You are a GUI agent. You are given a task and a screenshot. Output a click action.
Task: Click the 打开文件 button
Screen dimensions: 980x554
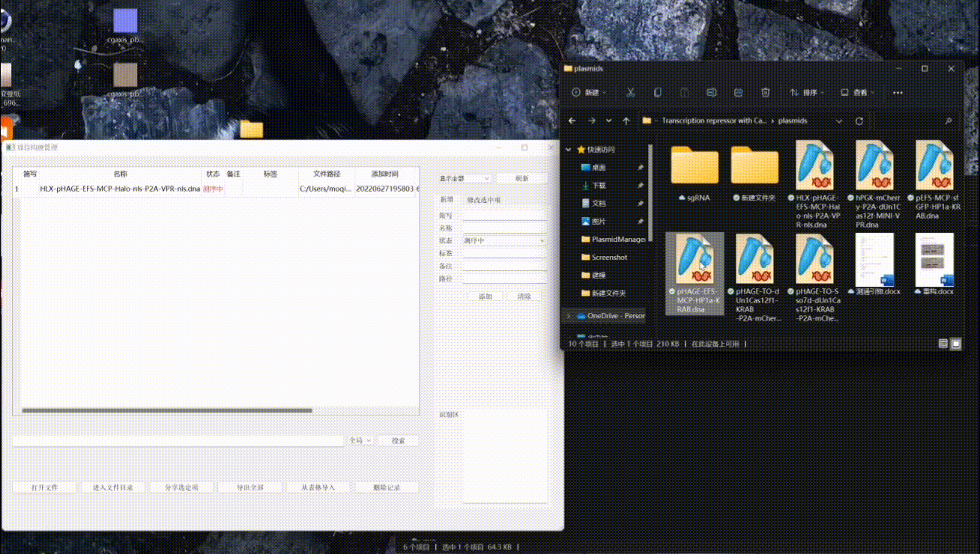pyautogui.click(x=45, y=487)
